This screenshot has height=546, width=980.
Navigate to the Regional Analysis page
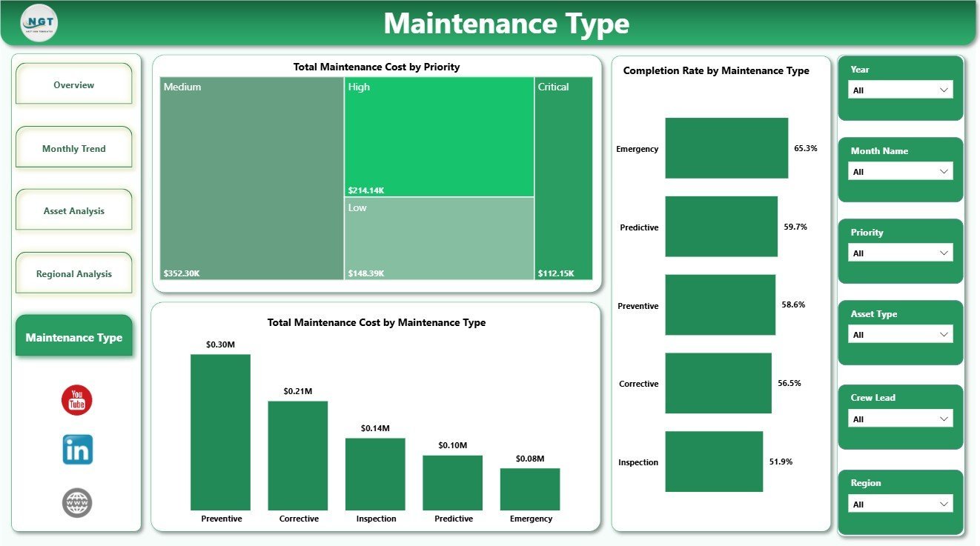(x=74, y=273)
